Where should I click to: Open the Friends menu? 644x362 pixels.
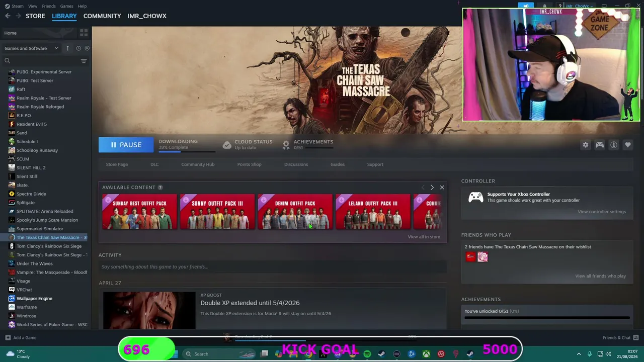[x=49, y=6]
